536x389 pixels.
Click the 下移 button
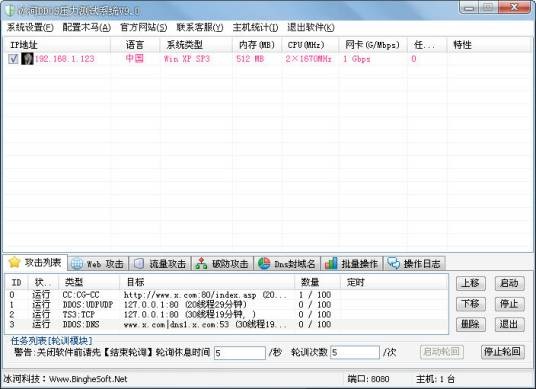tap(470, 304)
